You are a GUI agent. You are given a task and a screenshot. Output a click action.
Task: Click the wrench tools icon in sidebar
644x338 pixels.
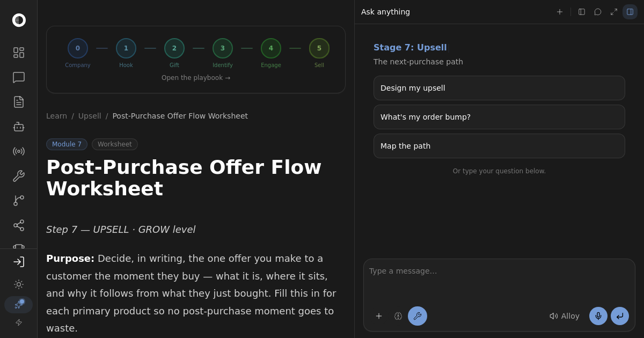click(19, 176)
